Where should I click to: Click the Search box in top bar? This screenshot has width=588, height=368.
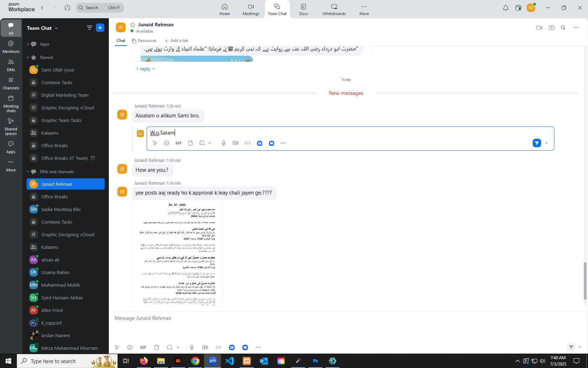click(x=100, y=8)
